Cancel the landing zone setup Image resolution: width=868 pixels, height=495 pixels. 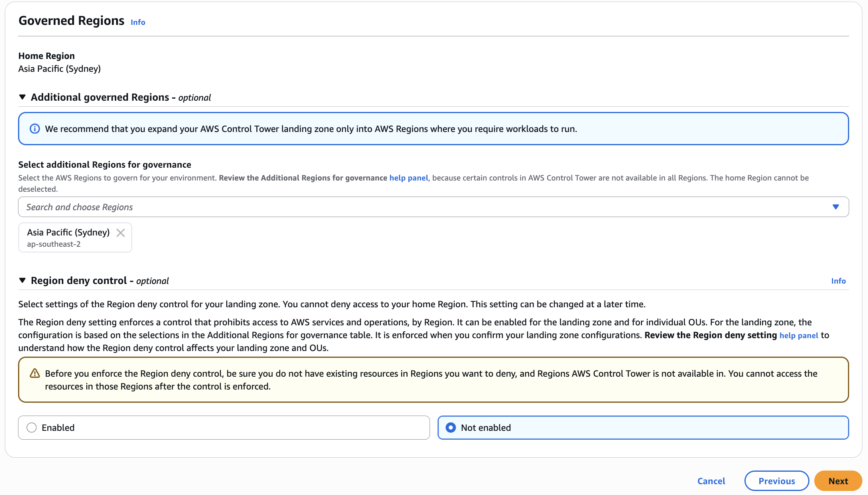pos(711,481)
